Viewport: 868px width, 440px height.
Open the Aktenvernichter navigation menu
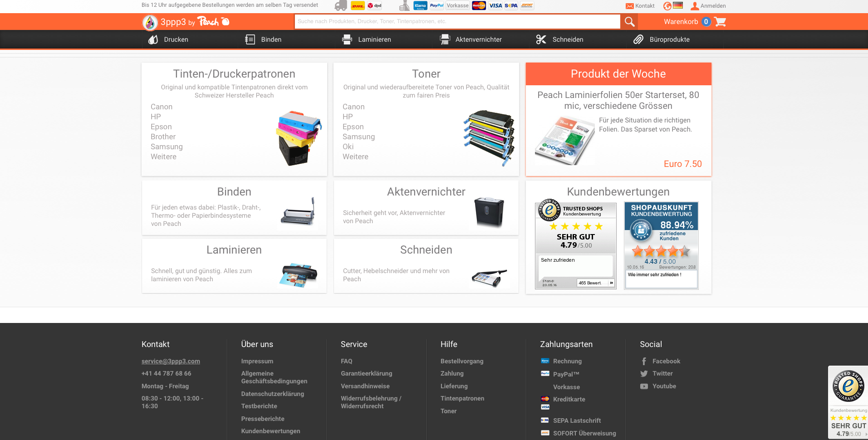[x=471, y=39]
